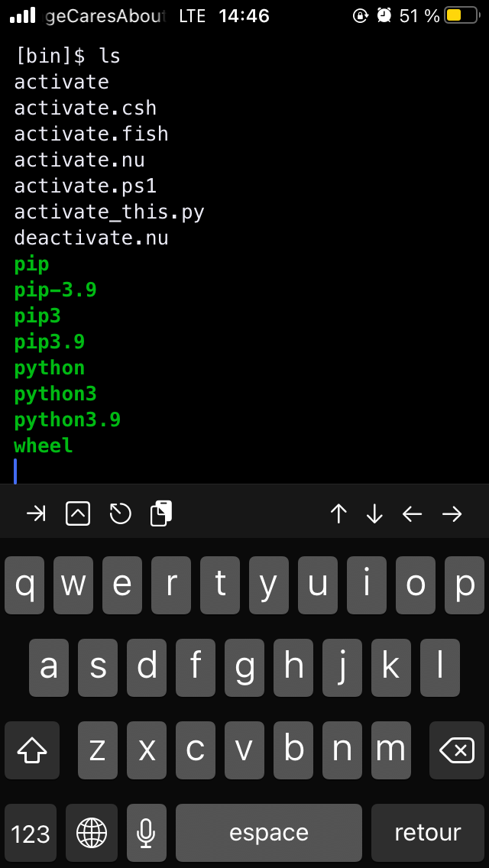Insert a tab with the tab-key icon

(x=35, y=513)
